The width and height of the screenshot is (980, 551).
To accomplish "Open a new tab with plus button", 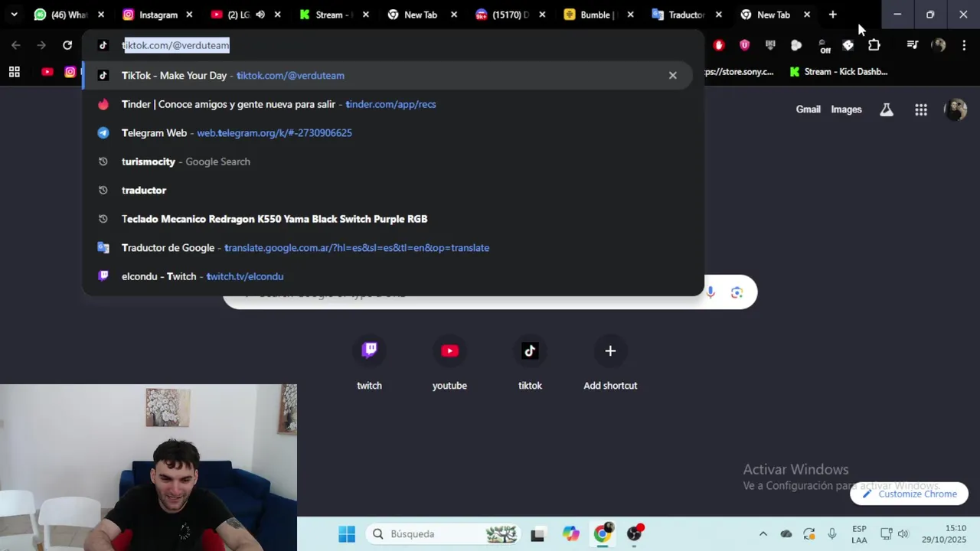I will point(832,15).
